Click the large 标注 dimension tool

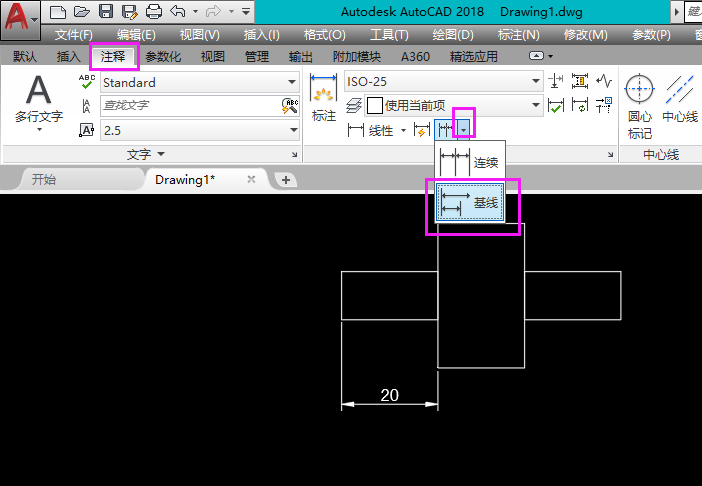pyautogui.click(x=324, y=98)
